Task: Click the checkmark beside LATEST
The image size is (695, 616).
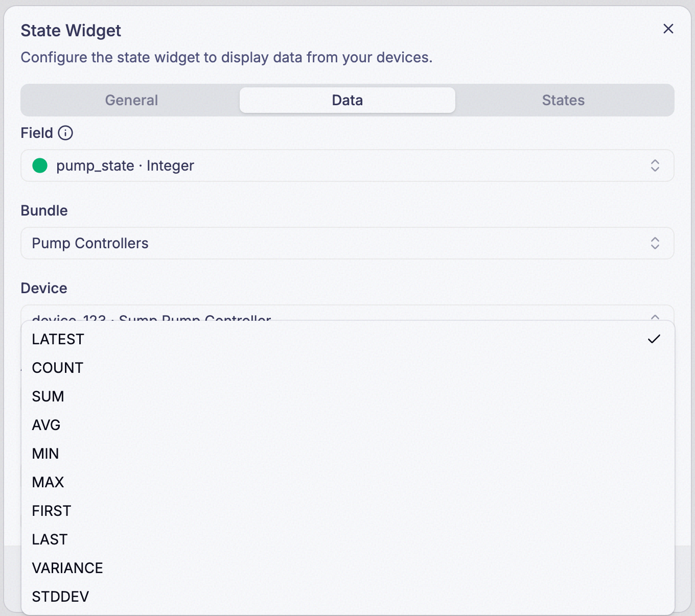Action: click(x=654, y=339)
